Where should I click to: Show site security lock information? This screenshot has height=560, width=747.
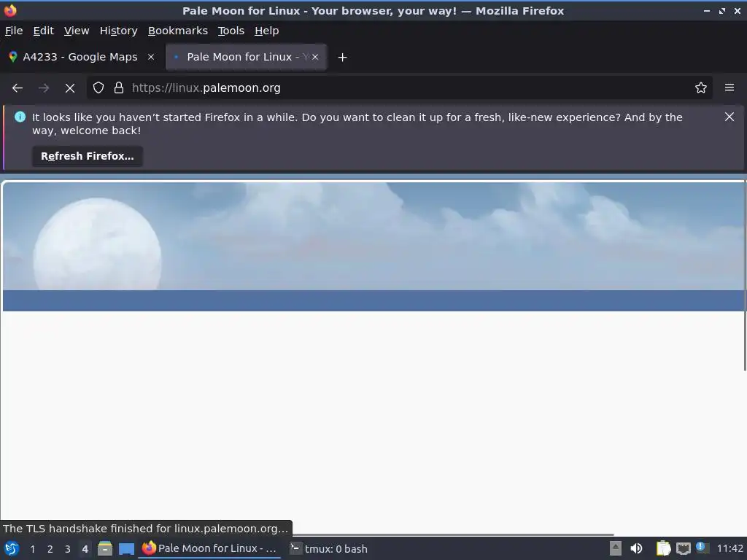(119, 87)
